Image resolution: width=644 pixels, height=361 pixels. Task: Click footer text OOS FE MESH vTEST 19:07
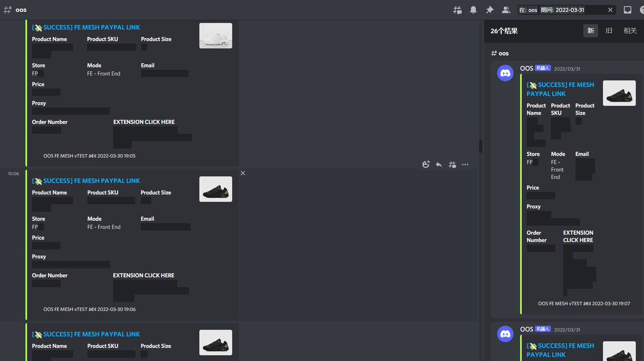584,304
